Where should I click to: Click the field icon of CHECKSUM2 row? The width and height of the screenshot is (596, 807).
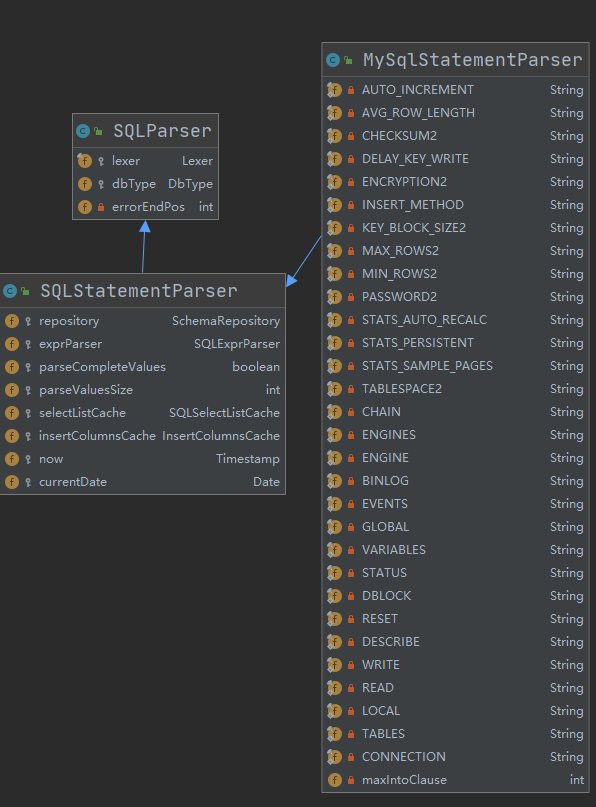[x=335, y=136]
